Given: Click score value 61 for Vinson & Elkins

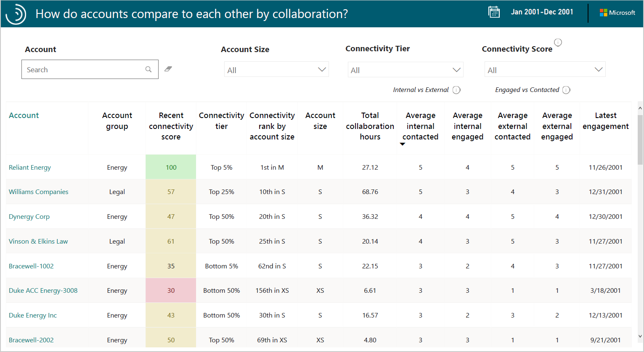Looking at the screenshot, I should click(171, 242).
